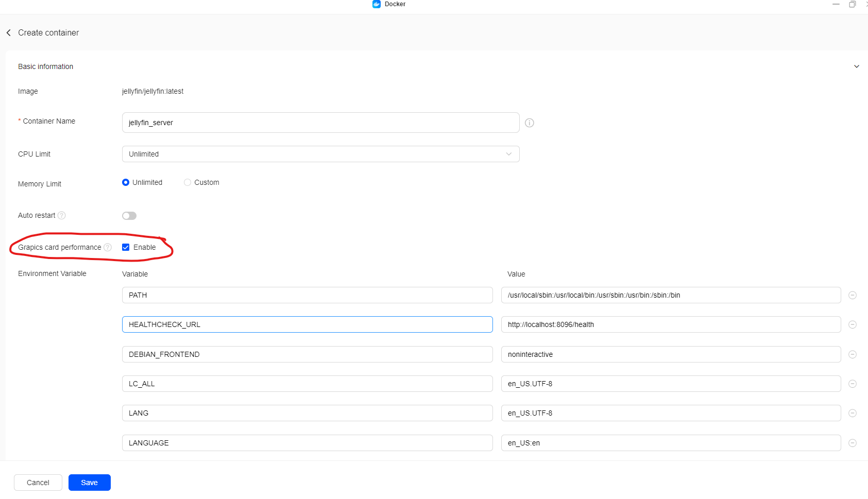Click the Auto restart help icon
Image resolution: width=868 pixels, height=499 pixels.
(x=62, y=215)
